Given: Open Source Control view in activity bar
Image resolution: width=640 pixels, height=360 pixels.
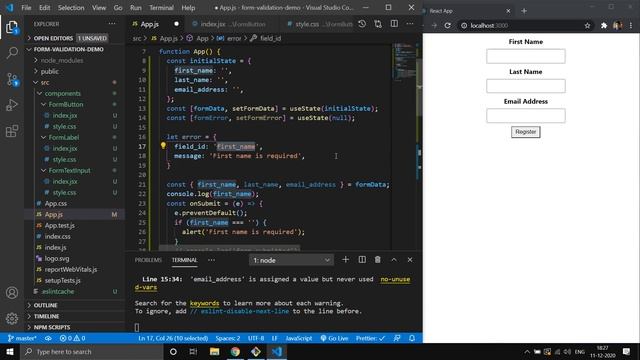Looking at the screenshot, I should (12, 79).
